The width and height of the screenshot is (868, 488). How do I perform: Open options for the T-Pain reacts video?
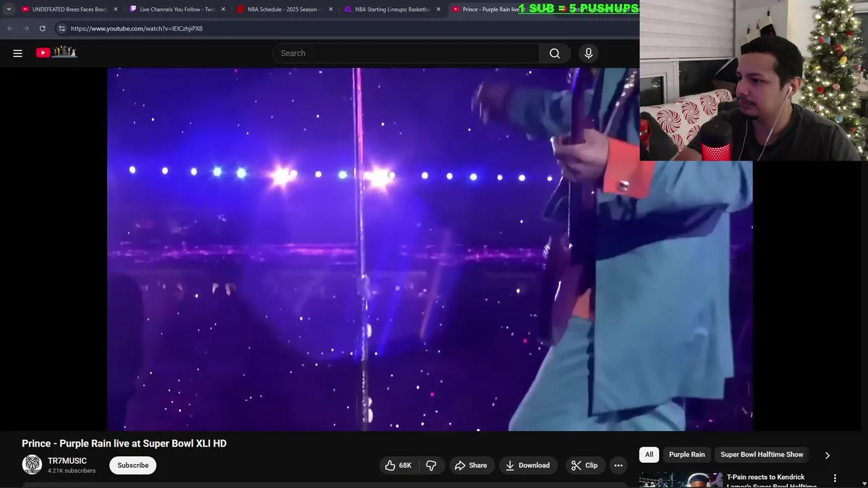(x=835, y=478)
